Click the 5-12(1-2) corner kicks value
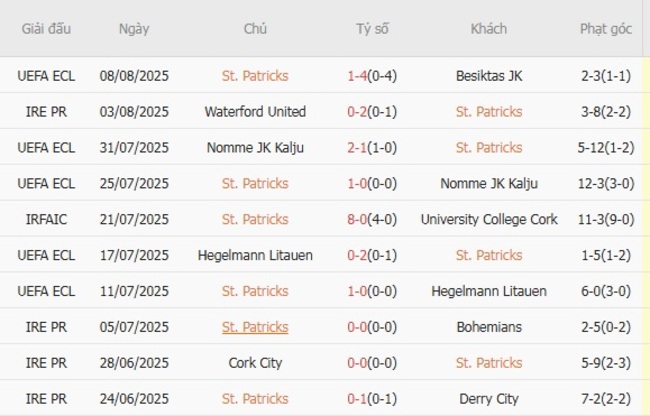 [605, 147]
